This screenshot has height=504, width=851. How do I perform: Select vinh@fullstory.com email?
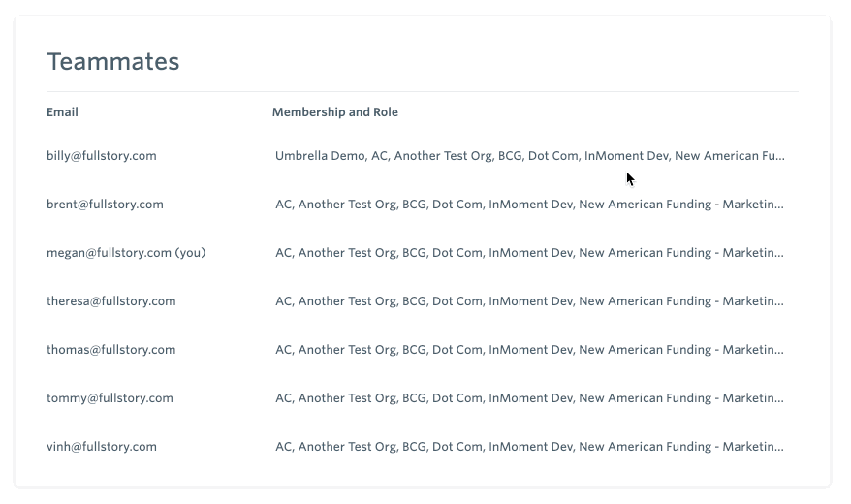pyautogui.click(x=102, y=447)
